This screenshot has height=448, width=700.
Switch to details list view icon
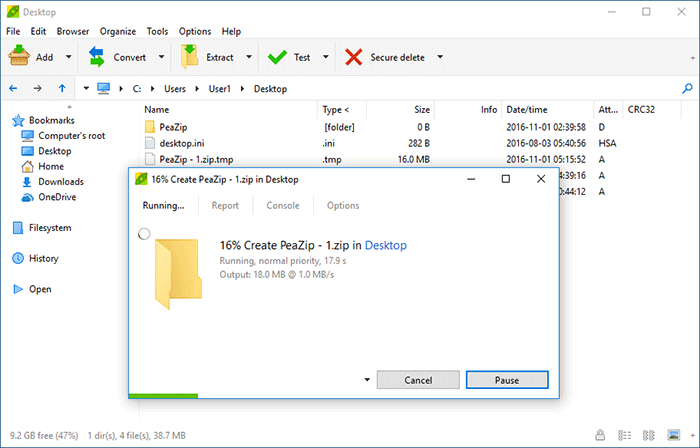[x=625, y=435]
